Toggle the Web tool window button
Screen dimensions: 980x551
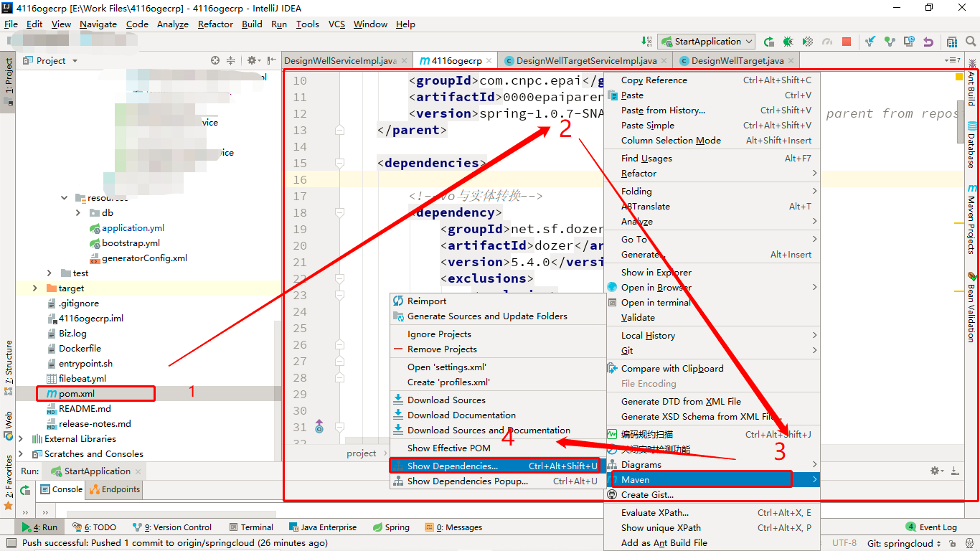point(8,425)
